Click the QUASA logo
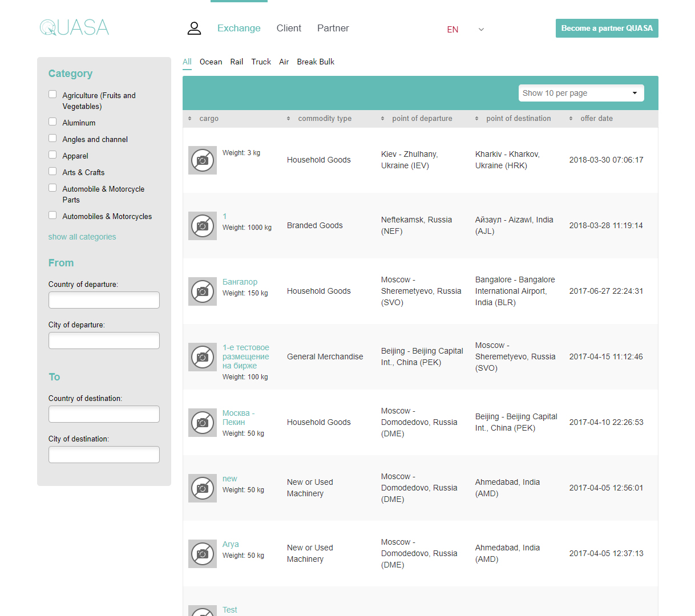Viewport: 695px width, 616px height. tap(74, 27)
